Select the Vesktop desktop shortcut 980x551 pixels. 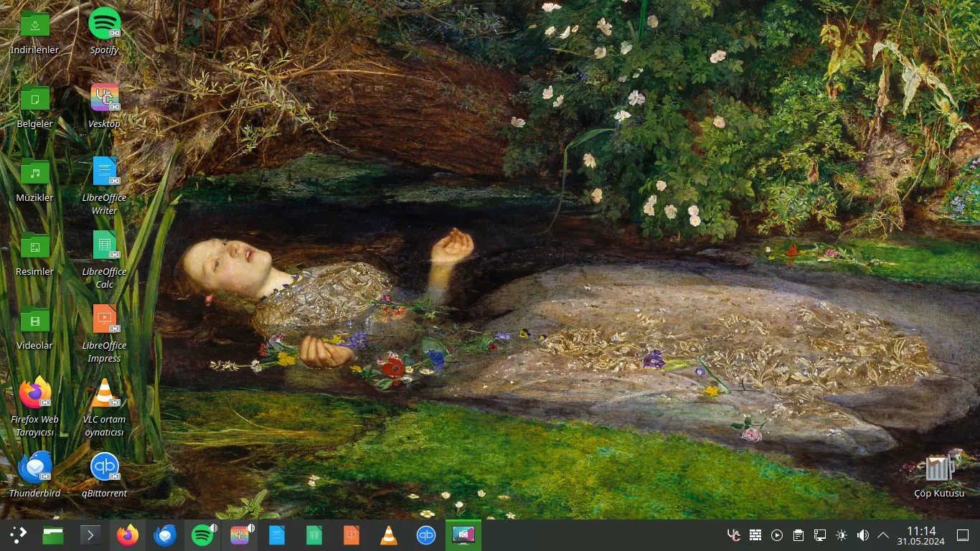tap(105, 106)
